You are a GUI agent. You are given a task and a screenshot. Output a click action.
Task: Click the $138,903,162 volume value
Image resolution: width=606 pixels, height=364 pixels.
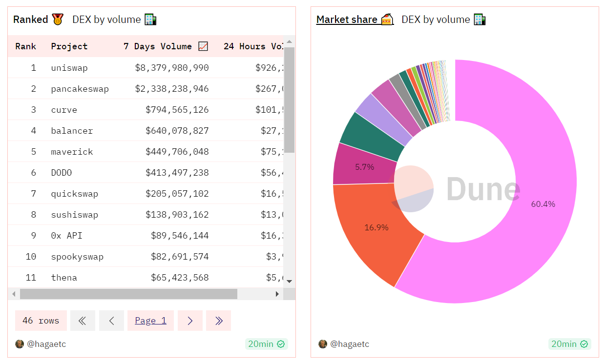177,215
